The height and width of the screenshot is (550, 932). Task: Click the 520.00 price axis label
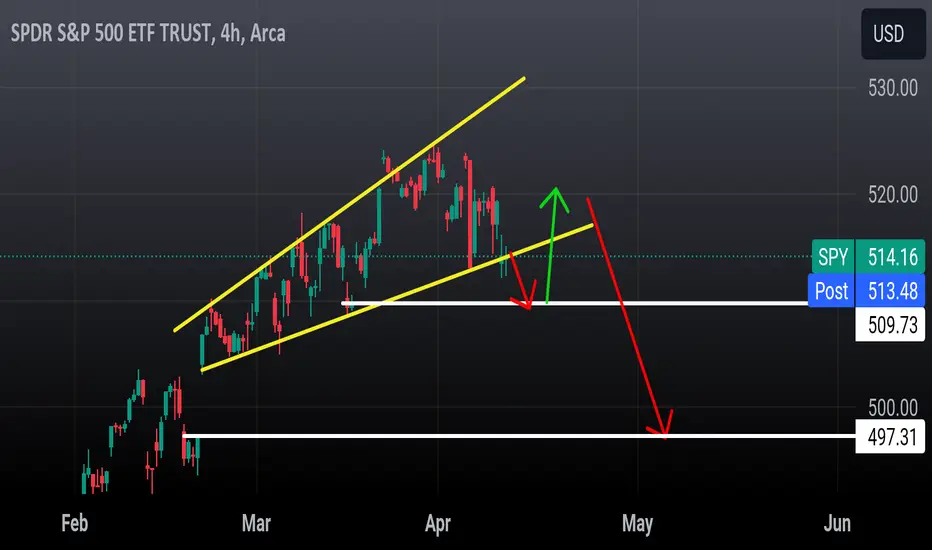pyautogui.click(x=893, y=194)
